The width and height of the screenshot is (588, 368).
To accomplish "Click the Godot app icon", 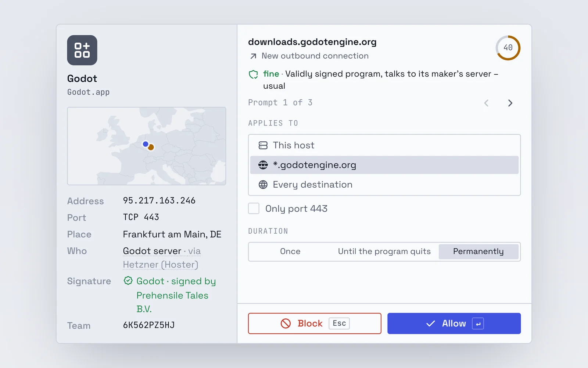I will click(x=82, y=50).
